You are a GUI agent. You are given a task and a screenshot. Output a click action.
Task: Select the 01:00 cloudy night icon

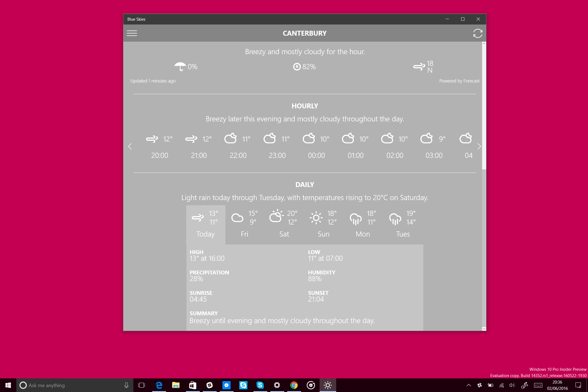[x=348, y=138]
